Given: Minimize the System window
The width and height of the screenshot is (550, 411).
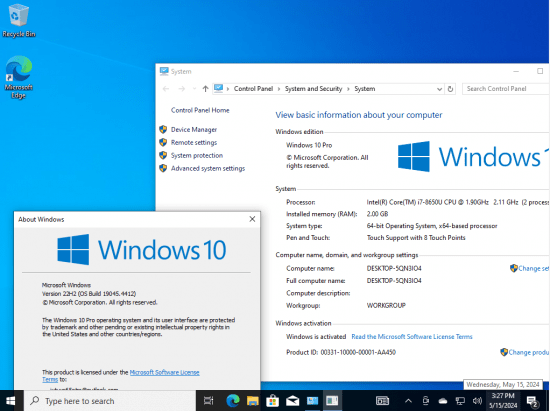Looking at the screenshot, I should [x=516, y=71].
